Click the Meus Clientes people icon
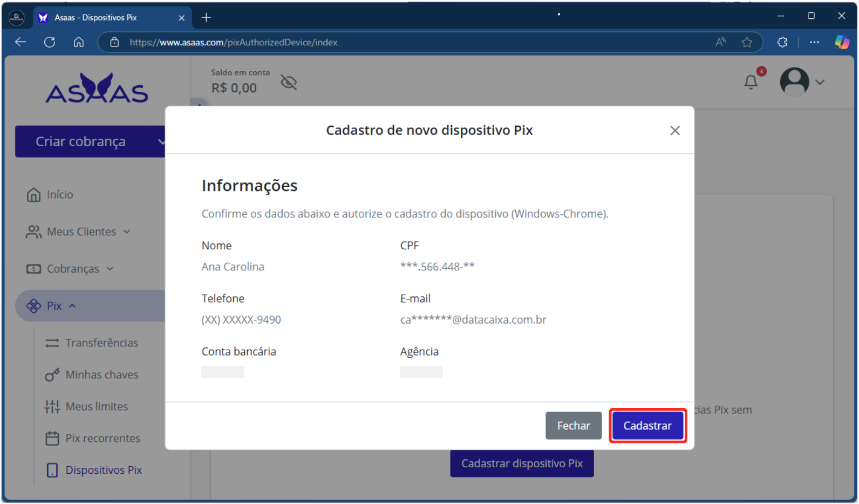This screenshot has height=504, width=859. coord(33,232)
